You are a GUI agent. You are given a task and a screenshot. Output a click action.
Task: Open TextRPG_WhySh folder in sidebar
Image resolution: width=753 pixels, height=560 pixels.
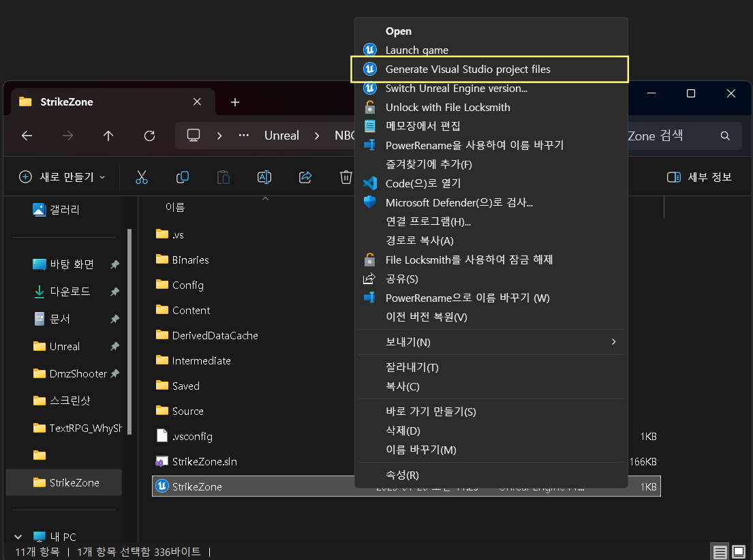[x=85, y=428]
